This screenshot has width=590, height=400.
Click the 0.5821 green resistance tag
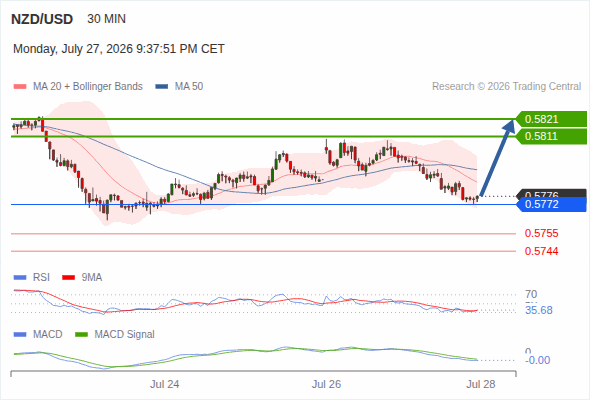point(552,119)
